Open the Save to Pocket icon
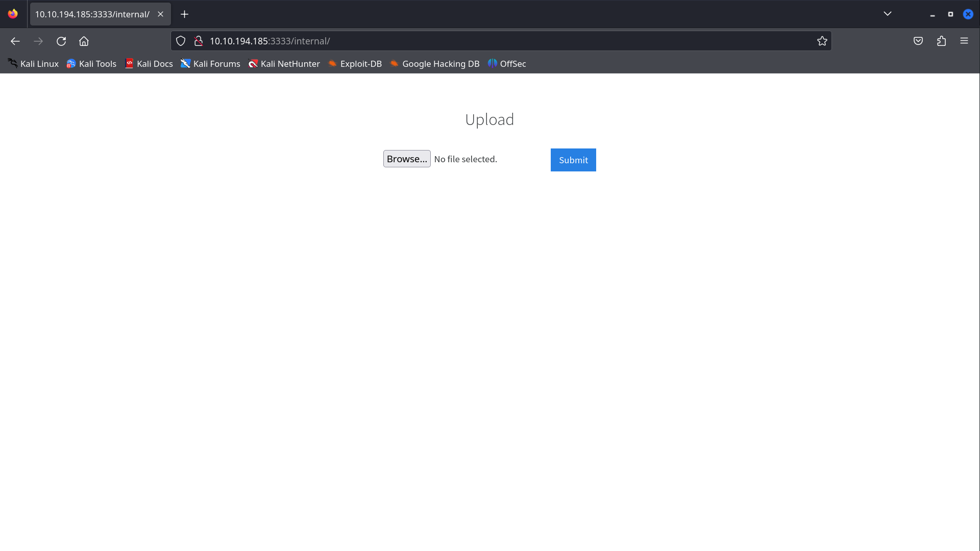The width and height of the screenshot is (980, 551). tap(918, 41)
